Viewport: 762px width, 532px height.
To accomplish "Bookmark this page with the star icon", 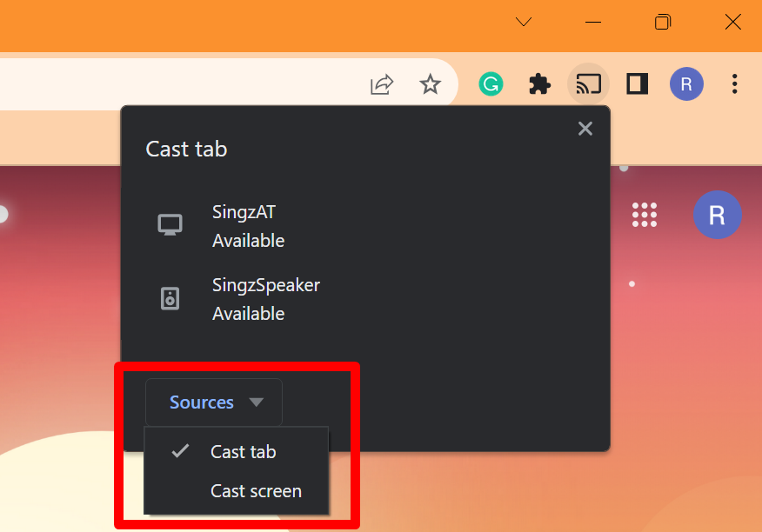I will tap(430, 84).
